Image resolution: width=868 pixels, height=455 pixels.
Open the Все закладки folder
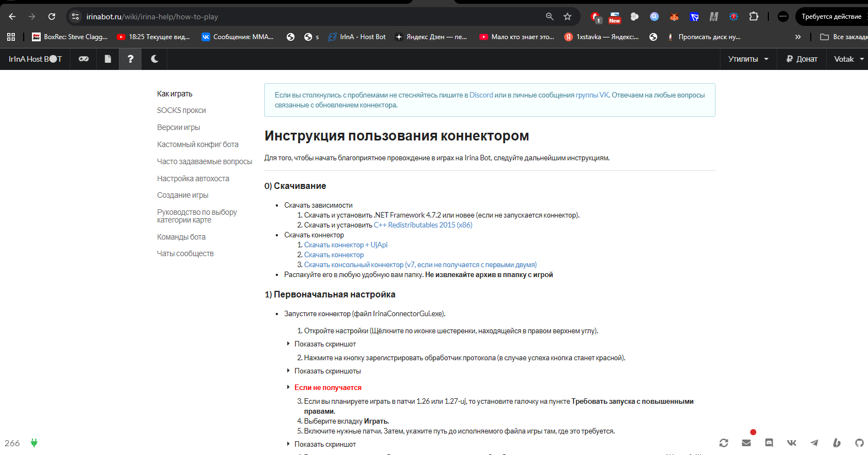844,37
